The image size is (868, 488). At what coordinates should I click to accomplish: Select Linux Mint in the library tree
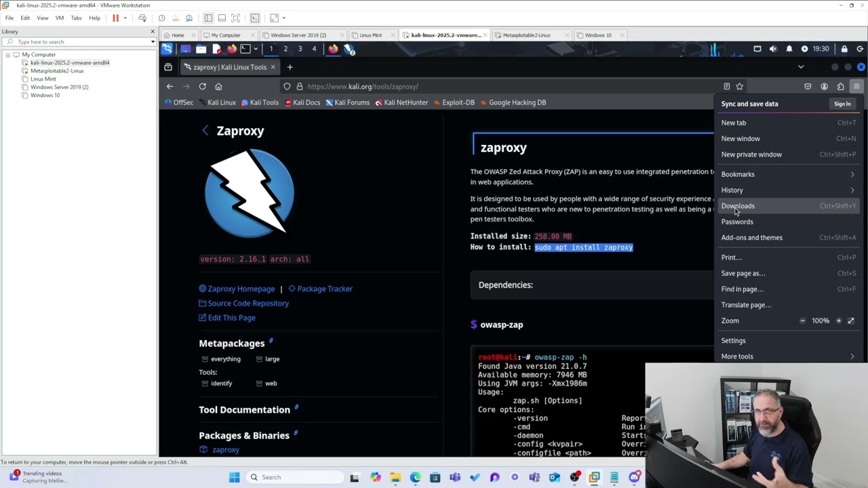[43, 79]
